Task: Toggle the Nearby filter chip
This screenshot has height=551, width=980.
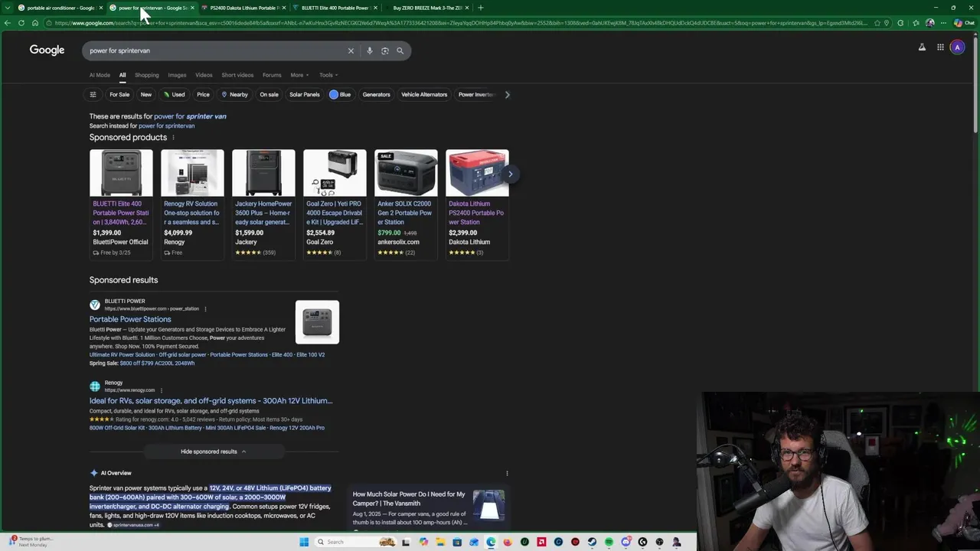Action: click(234, 95)
